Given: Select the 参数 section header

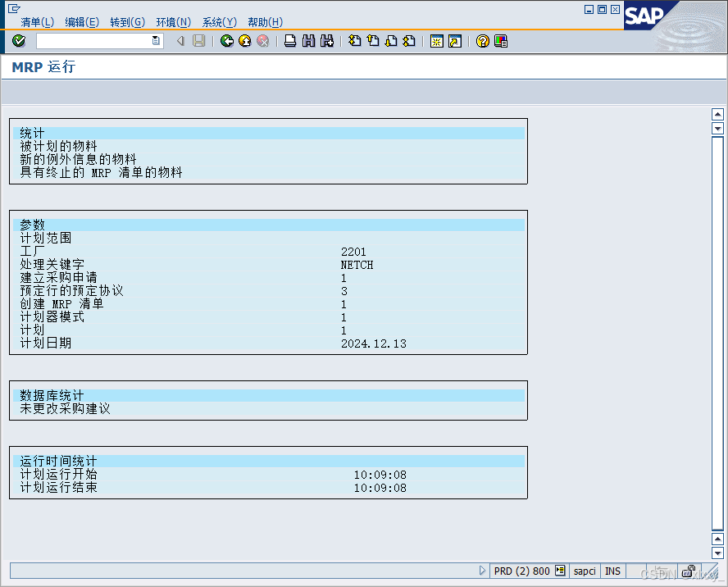Looking at the screenshot, I should click(269, 225).
